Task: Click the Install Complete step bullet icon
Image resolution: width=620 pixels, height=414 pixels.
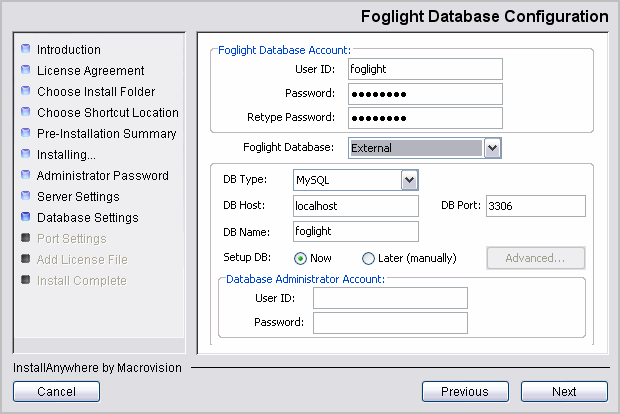Action: 26,281
